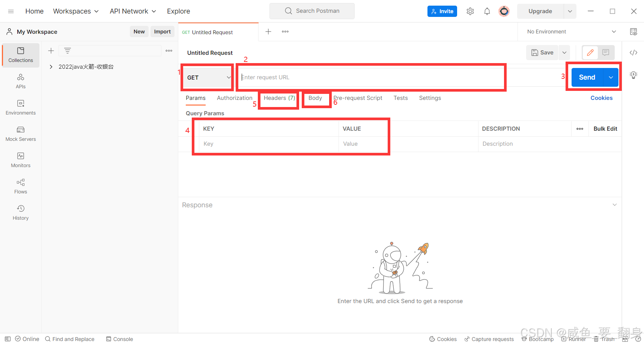This screenshot has width=644, height=344.
Task: Open the code snippet icon
Action: [633, 53]
